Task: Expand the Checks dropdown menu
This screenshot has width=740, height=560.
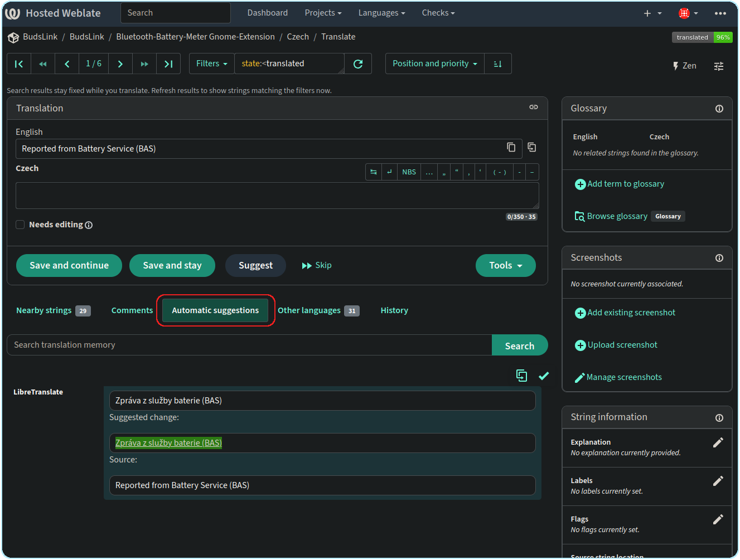Action: [438, 13]
